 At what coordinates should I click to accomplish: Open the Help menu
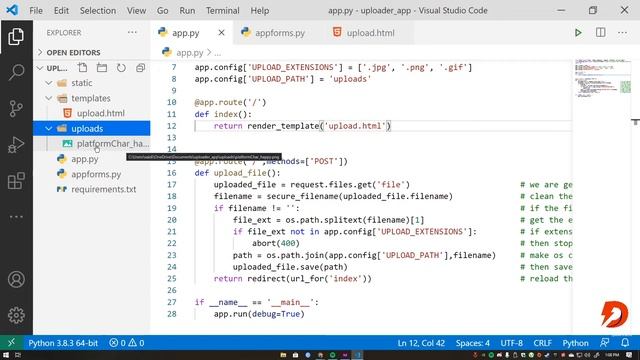tap(260, 11)
